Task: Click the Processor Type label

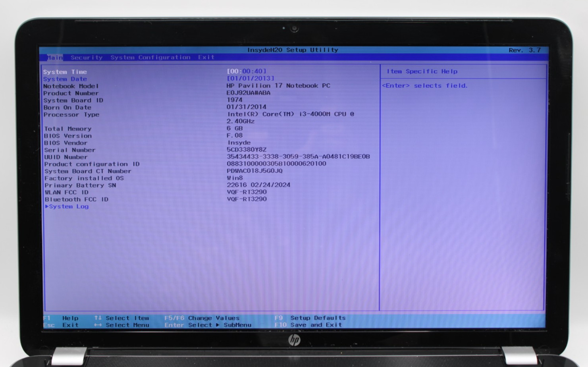Action: click(71, 115)
